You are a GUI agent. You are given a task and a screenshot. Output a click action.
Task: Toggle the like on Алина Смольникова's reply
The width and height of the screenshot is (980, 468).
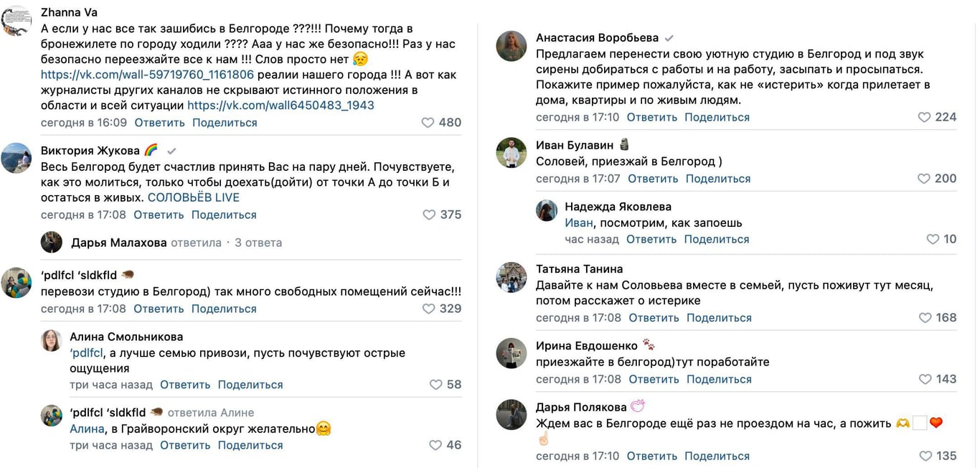435,384
